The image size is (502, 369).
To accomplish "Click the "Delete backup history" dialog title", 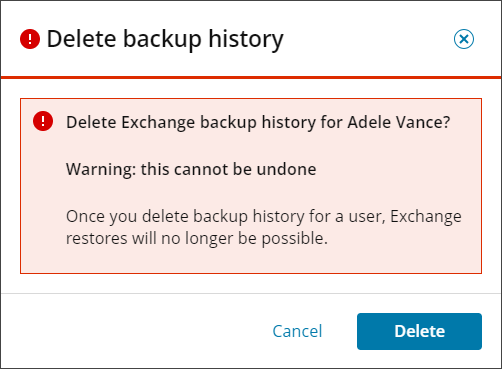I will pyautogui.click(x=165, y=40).
